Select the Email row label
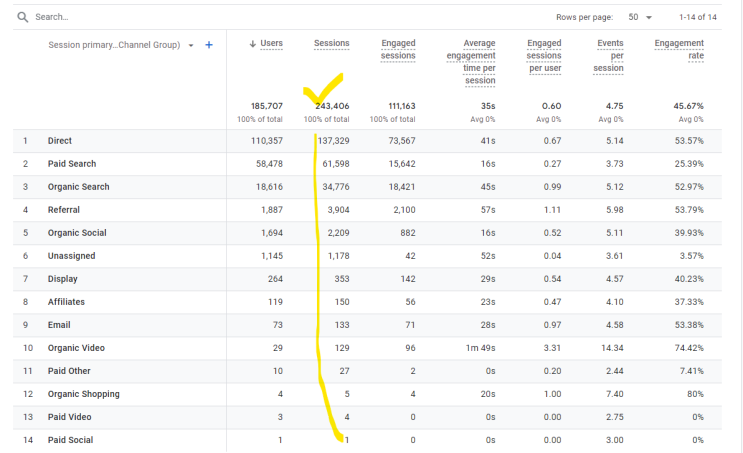Viewport: 743px width, 453px height. pyautogui.click(x=59, y=325)
